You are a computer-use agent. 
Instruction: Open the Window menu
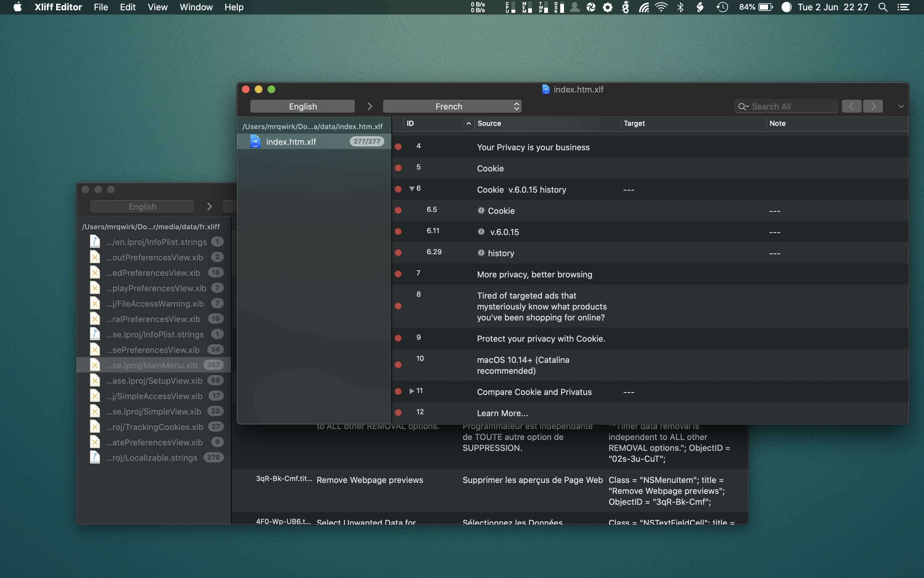[196, 7]
